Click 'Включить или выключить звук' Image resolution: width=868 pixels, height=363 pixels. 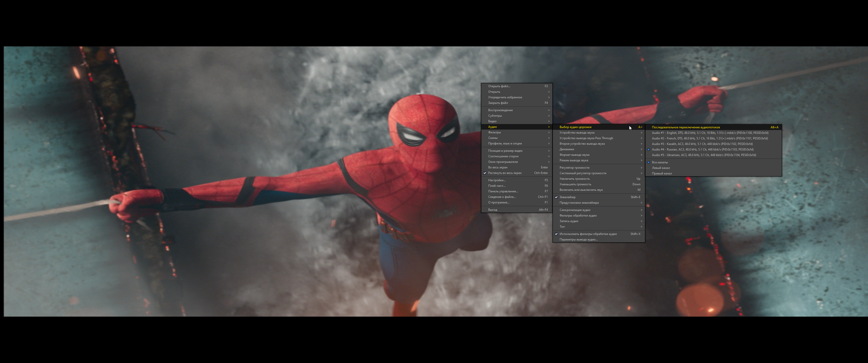point(581,190)
